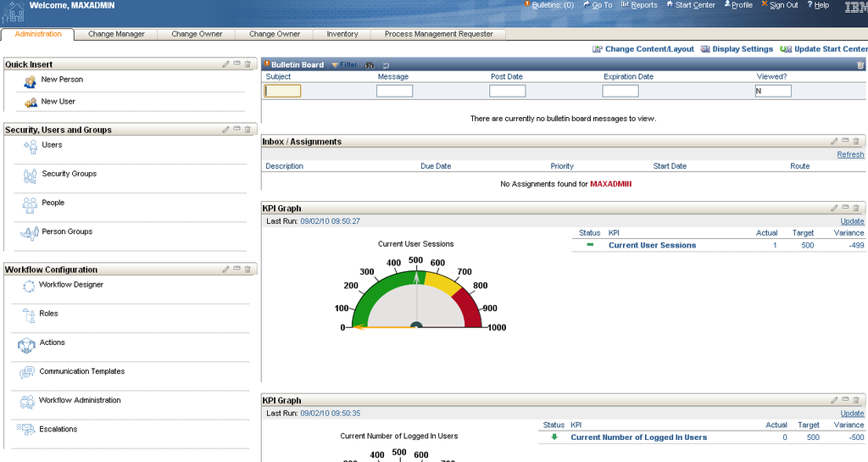Open the Change Manager tab
Screen dimensions: 868x462
coord(116,34)
